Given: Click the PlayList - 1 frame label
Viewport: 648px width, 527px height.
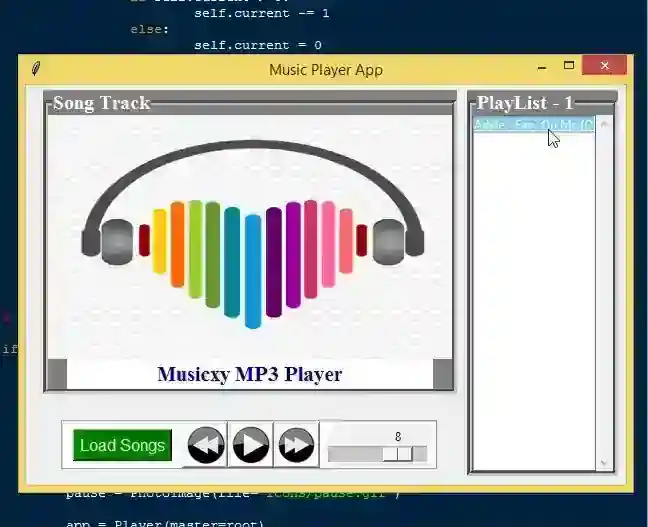Looking at the screenshot, I should 525,103.
